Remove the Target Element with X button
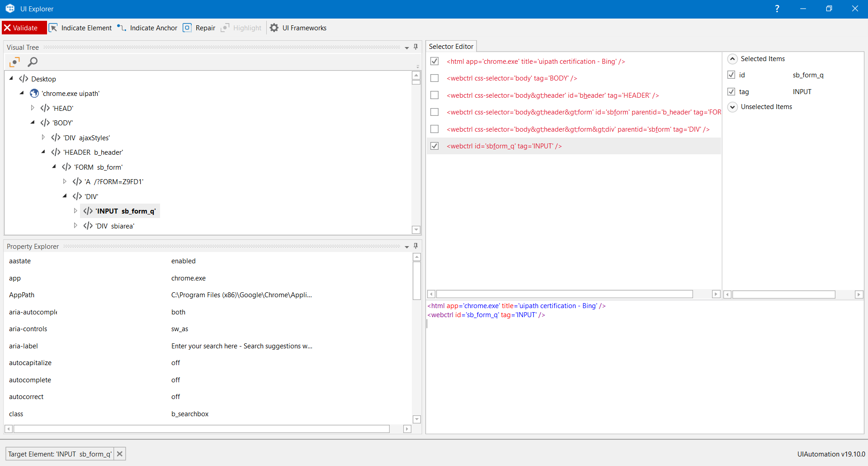This screenshot has width=868, height=466. (120, 454)
